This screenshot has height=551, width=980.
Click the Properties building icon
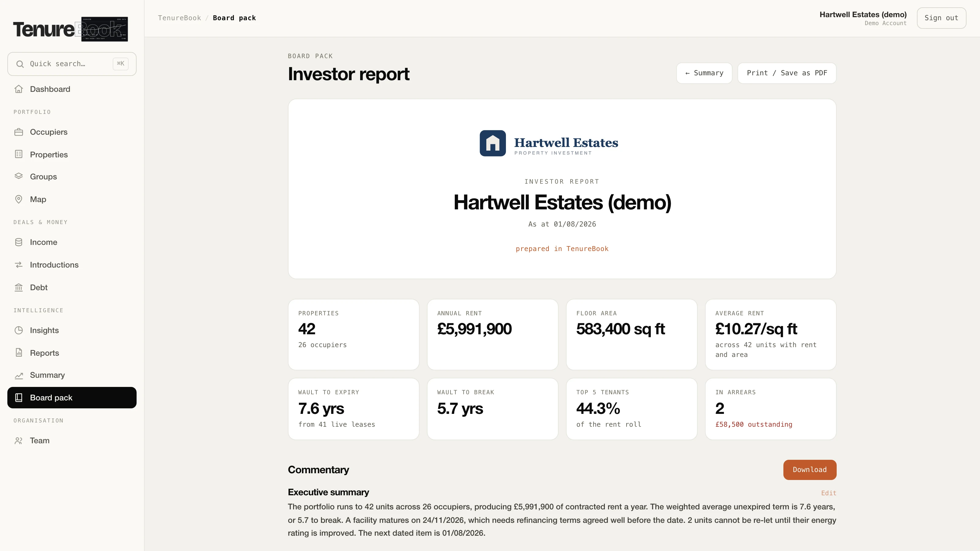(19, 154)
